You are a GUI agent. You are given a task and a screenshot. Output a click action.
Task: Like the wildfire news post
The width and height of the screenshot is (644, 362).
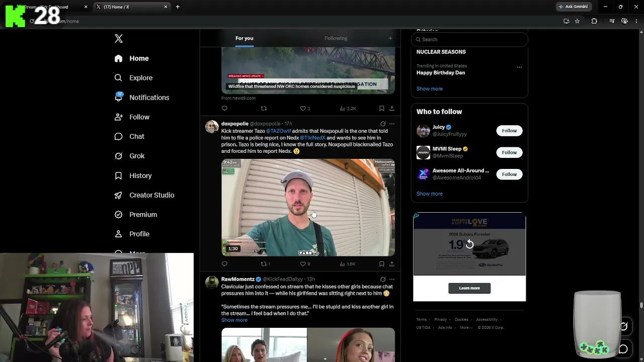305,108
